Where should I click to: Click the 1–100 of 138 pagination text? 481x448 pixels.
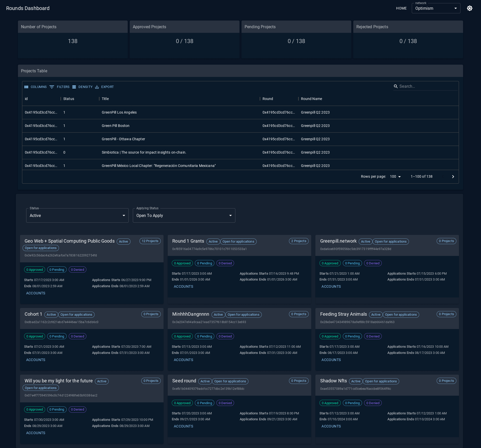click(422, 176)
